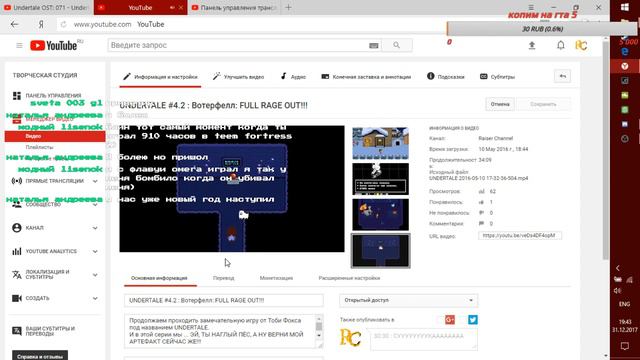640x360 pixels.
Task: Go back with the browser back arrow
Action: 15,24
